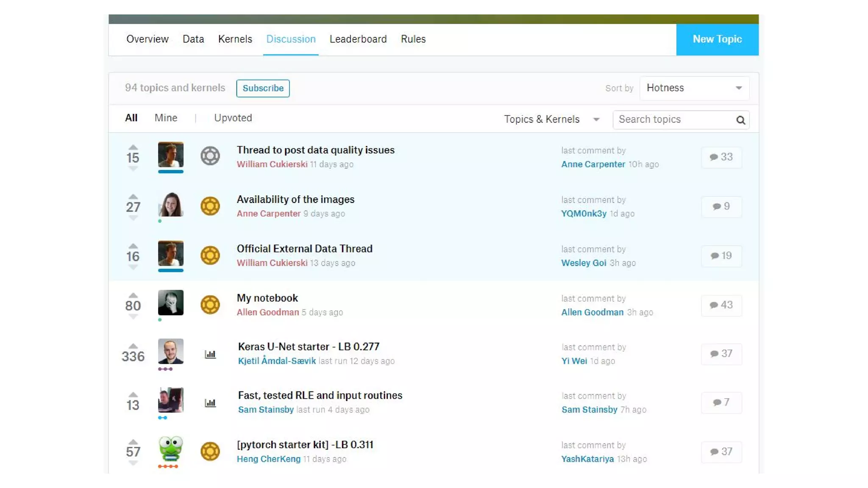Click search magnifier icon in topics box
868x488 pixels.
tap(740, 120)
